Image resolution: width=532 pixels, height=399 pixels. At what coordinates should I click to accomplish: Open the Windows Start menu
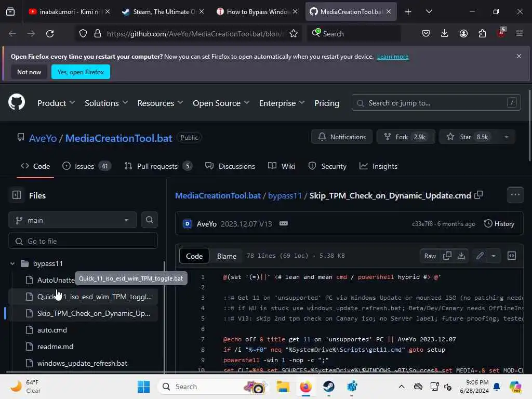click(x=143, y=387)
